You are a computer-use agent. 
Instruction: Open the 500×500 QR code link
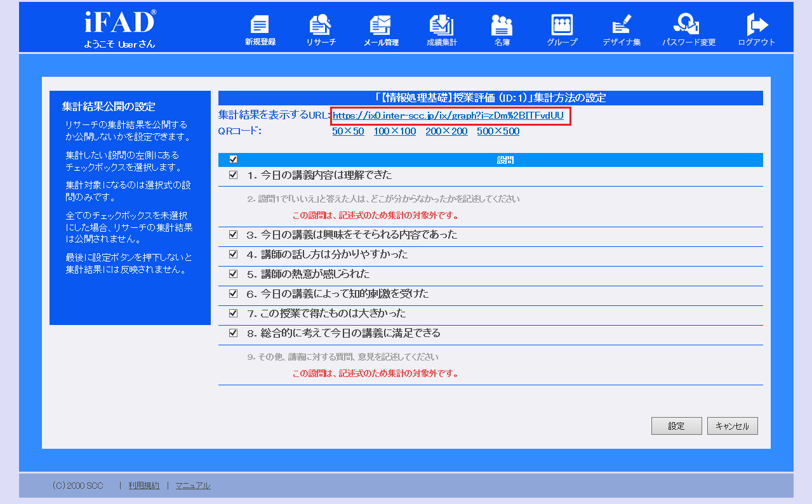tap(498, 131)
